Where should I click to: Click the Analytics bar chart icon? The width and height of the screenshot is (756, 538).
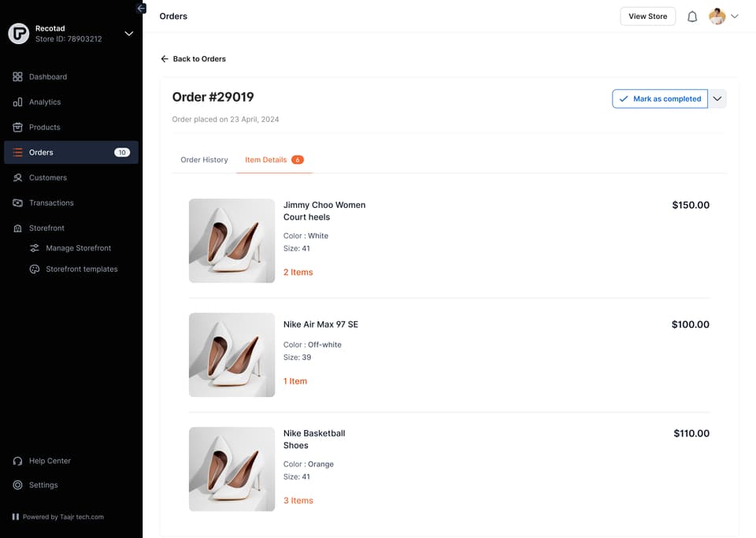pyautogui.click(x=18, y=102)
